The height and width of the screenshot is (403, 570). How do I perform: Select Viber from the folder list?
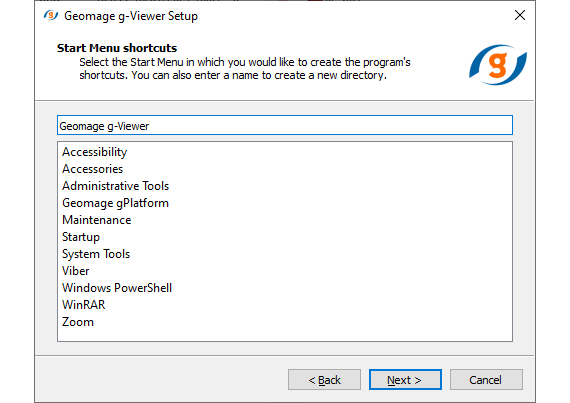tap(75, 271)
